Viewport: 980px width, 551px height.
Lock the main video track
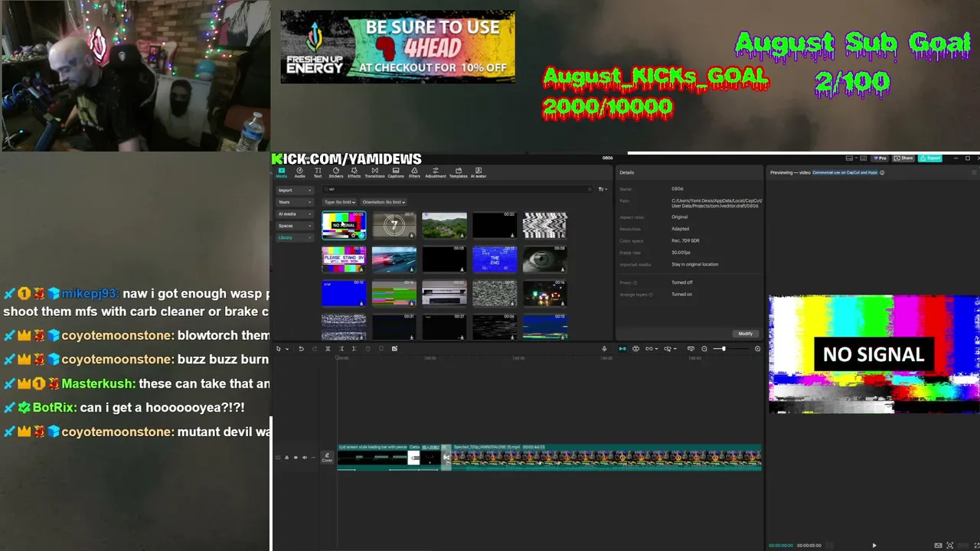(x=286, y=458)
